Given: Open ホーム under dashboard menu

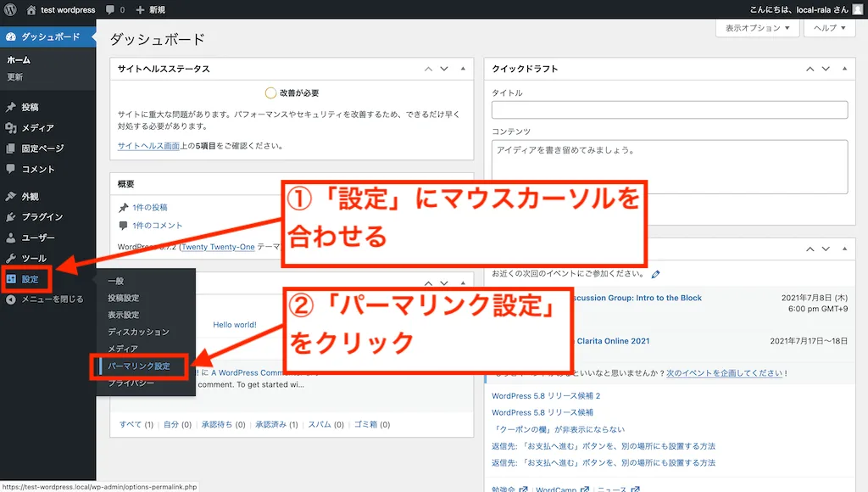Looking at the screenshot, I should (x=19, y=60).
